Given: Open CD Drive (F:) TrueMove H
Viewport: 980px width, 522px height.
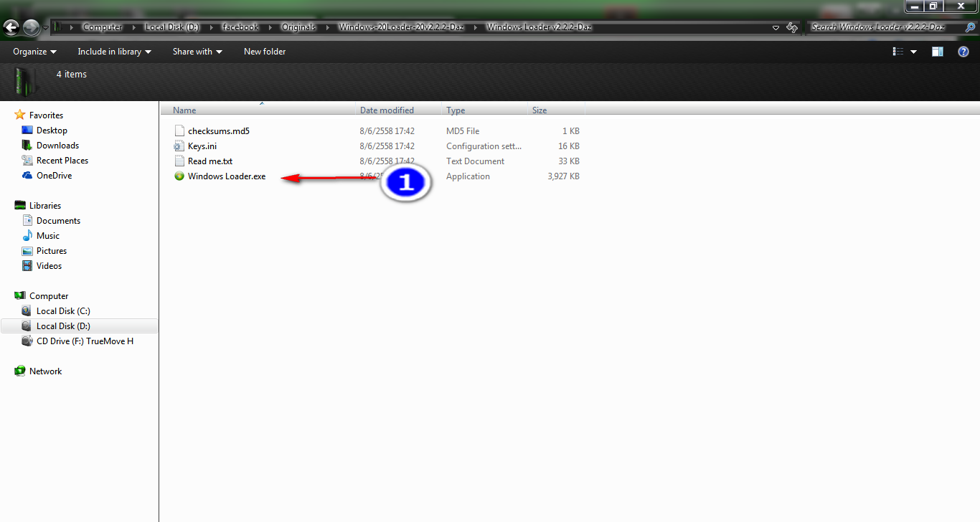Looking at the screenshot, I should coord(85,341).
